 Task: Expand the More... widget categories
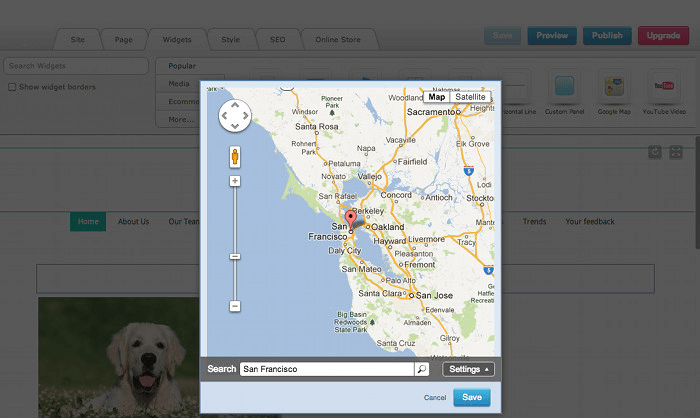[181, 119]
